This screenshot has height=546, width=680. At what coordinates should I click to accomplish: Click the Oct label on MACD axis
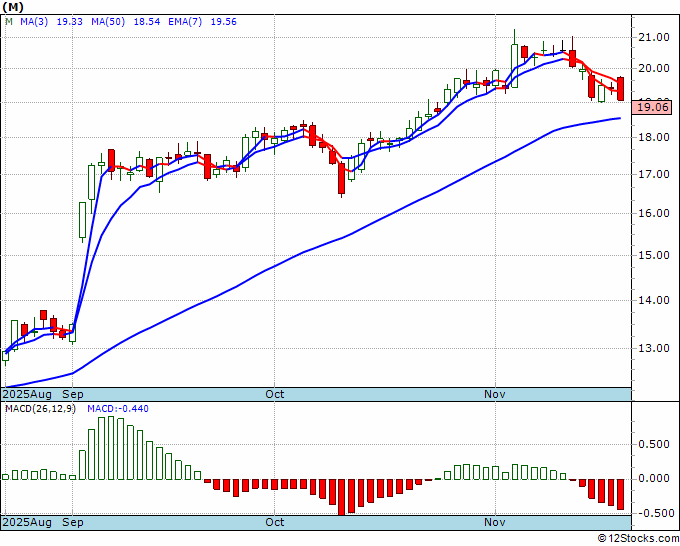275,522
